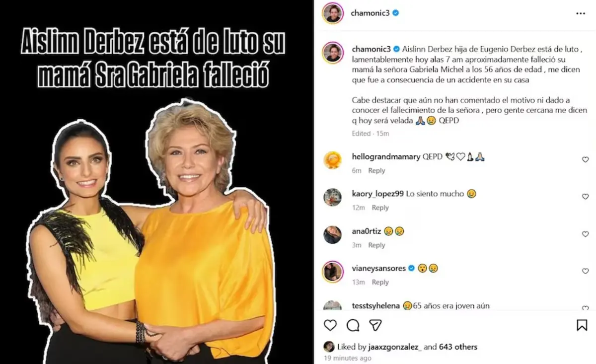Like the post with the heart icon
The height and width of the screenshot is (364, 596).
330,325
